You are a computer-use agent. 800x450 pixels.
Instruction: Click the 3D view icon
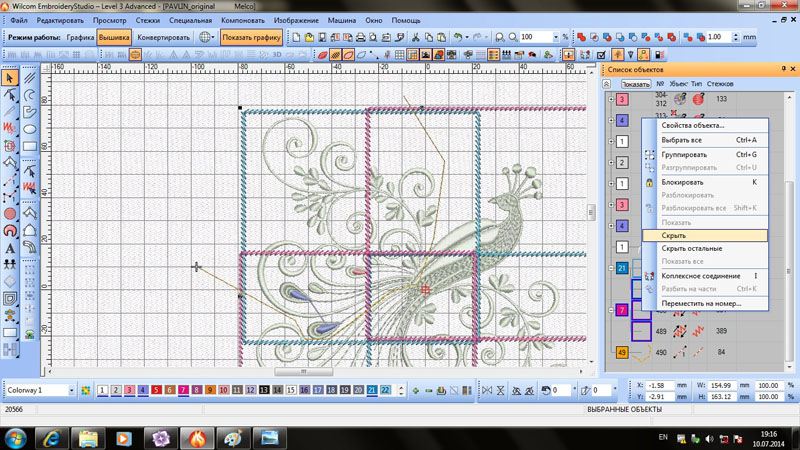pyautogui.click(x=278, y=55)
